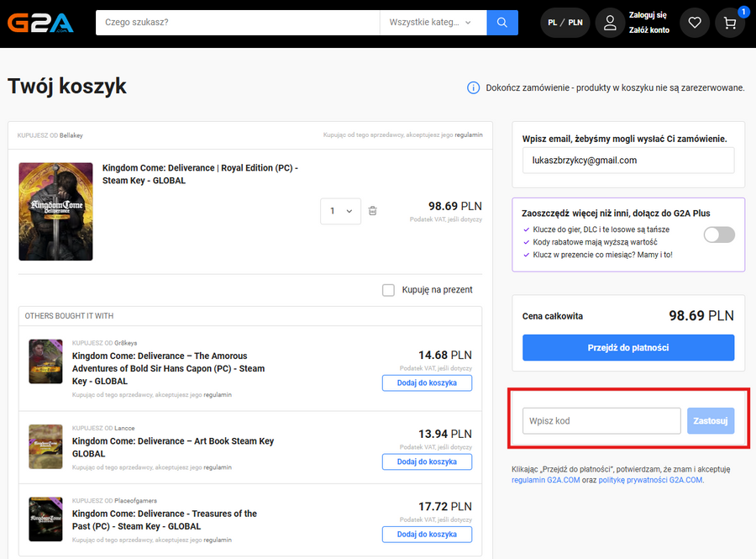This screenshot has width=756, height=559.
Task: Open the PL / PLN language selector
Action: click(564, 23)
